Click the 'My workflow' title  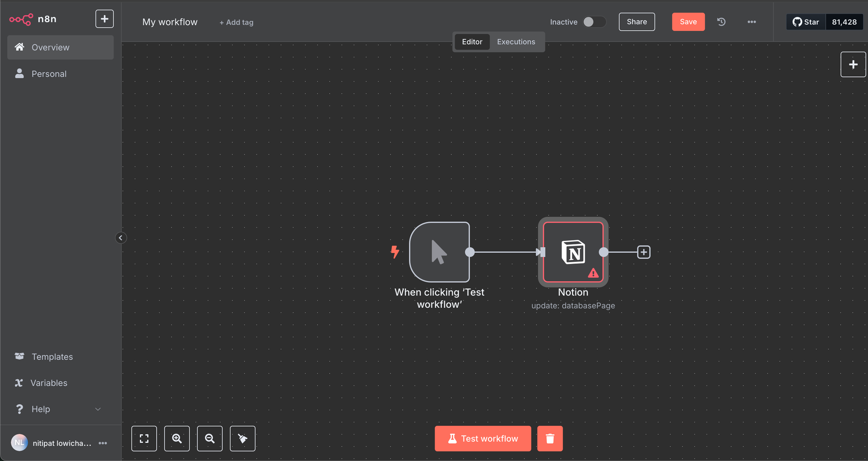[x=170, y=22]
